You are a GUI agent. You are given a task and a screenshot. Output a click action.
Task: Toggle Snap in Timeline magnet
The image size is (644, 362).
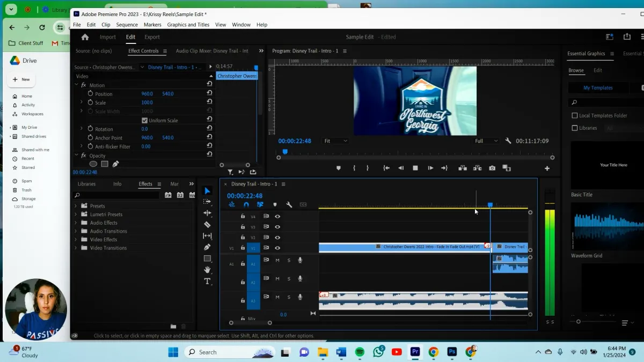tap(246, 204)
